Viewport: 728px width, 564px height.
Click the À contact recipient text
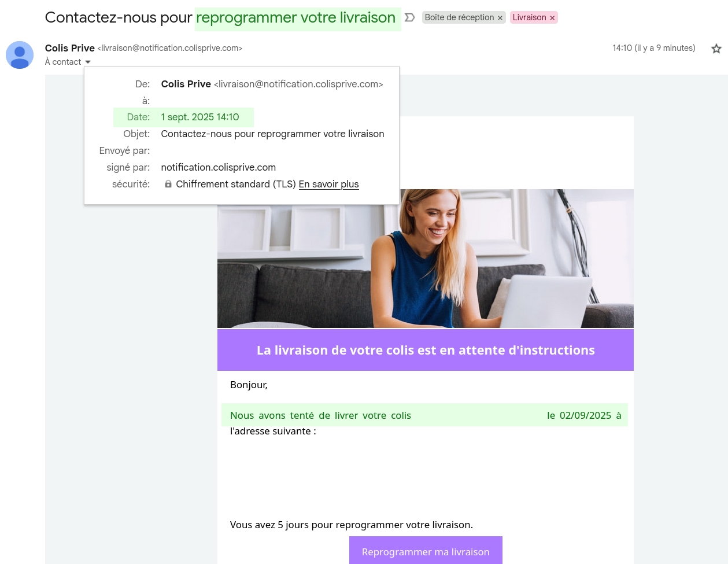pyautogui.click(x=63, y=62)
